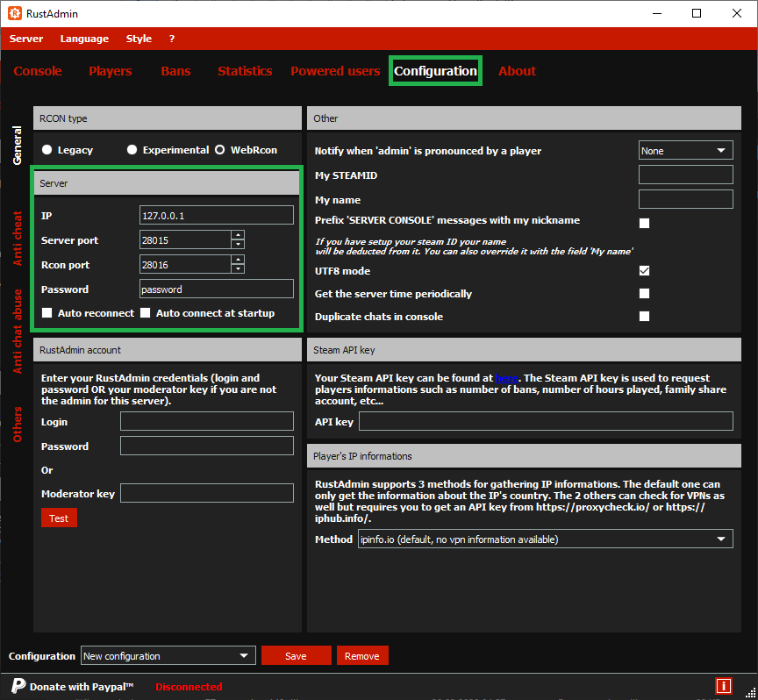Click the Moderator key field
This screenshot has height=700, width=758.
(x=206, y=493)
